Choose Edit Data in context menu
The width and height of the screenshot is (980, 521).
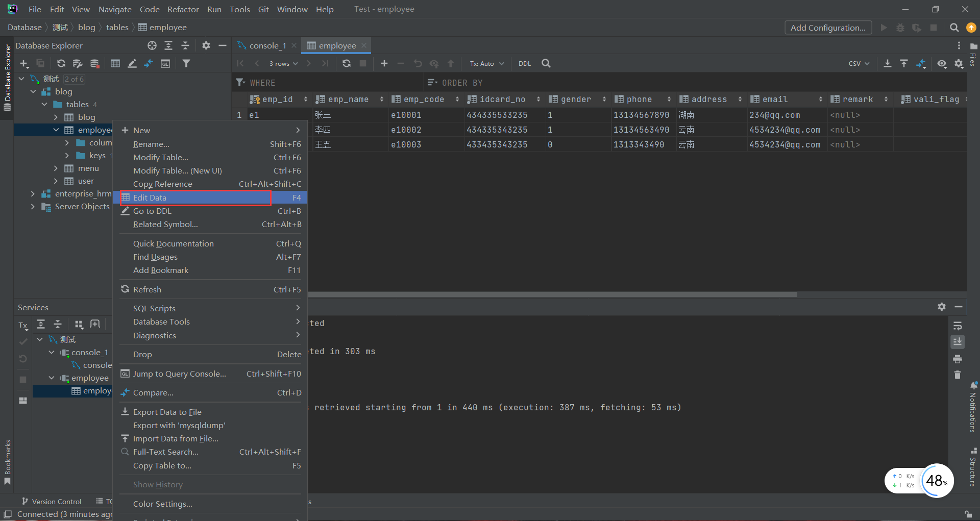click(211, 197)
